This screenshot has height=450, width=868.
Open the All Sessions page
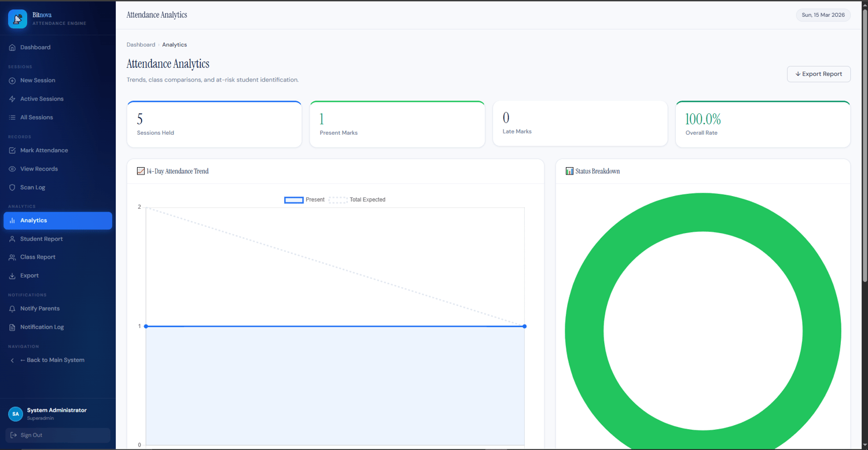(58, 117)
